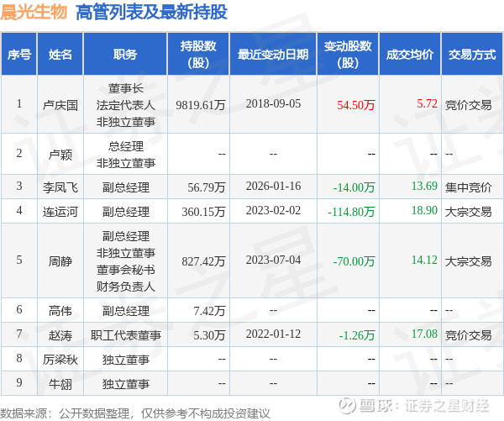
Task: Click 副总经理 in 连运河's row
Action: (126, 212)
